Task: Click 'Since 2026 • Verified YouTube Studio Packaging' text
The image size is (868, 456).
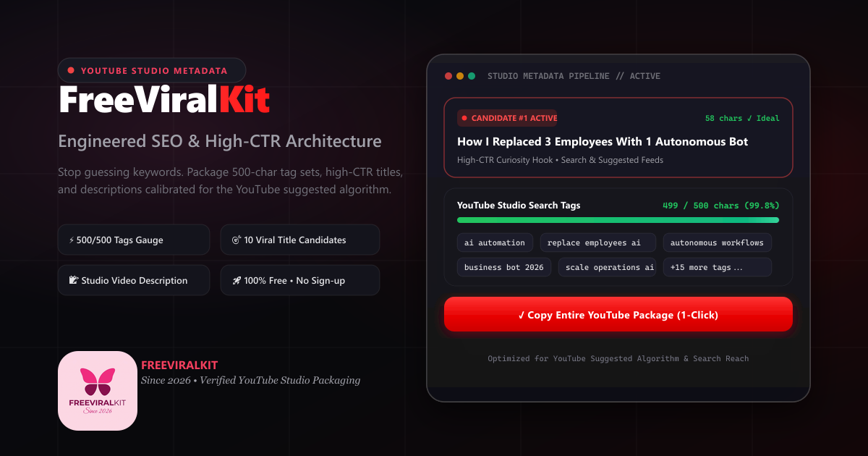Action: pos(250,380)
